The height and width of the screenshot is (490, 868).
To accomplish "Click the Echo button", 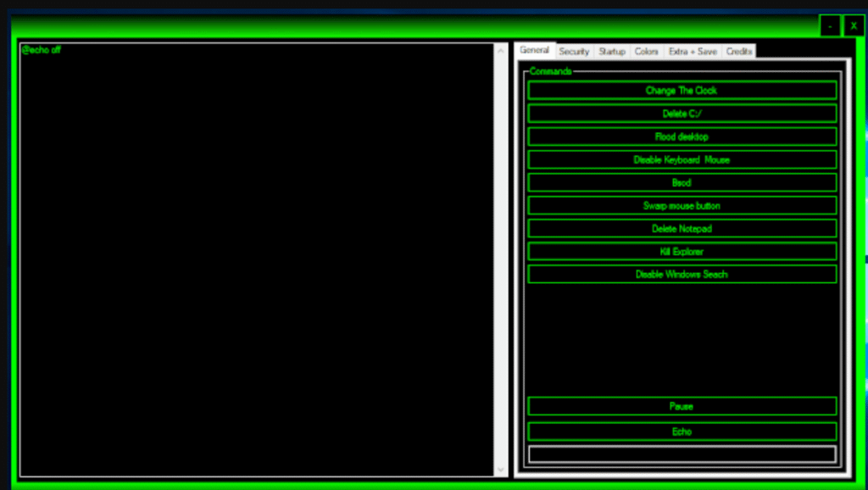I will coord(682,431).
